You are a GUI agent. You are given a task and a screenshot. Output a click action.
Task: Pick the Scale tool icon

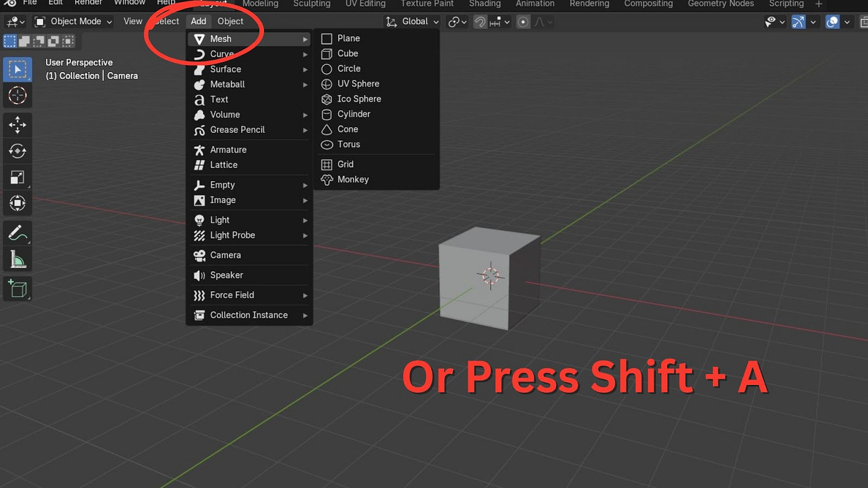(x=17, y=178)
